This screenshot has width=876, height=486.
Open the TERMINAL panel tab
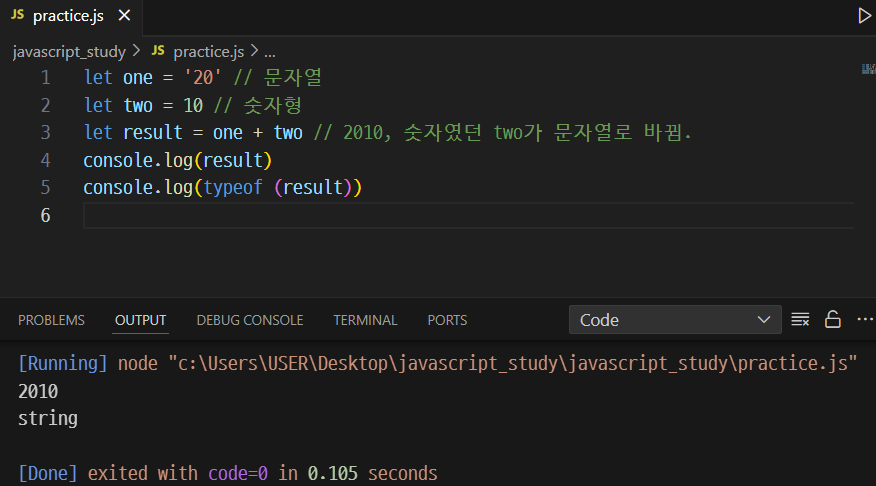365,320
